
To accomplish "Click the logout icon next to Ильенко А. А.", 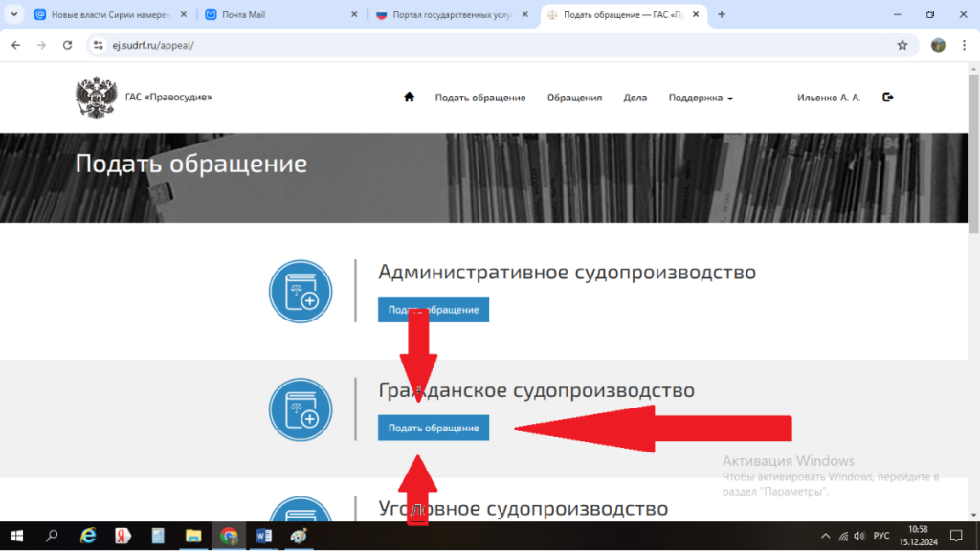I will pos(888,98).
